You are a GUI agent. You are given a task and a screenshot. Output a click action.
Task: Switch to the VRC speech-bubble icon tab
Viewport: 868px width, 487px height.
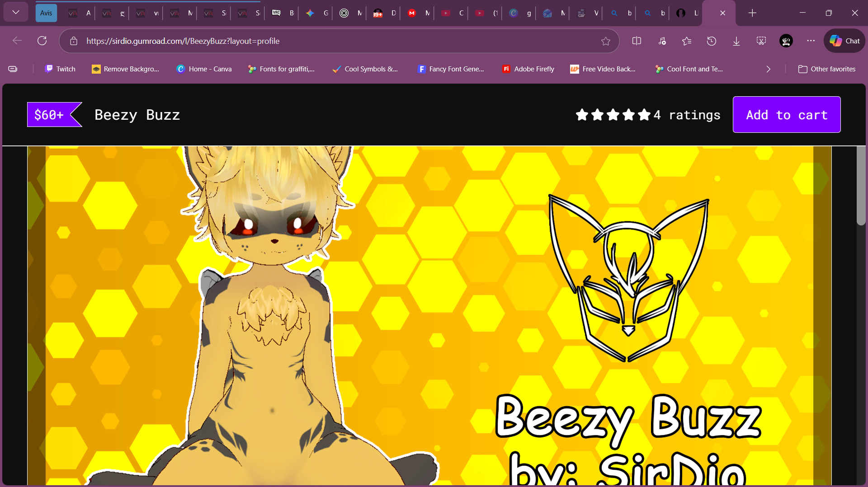click(282, 13)
